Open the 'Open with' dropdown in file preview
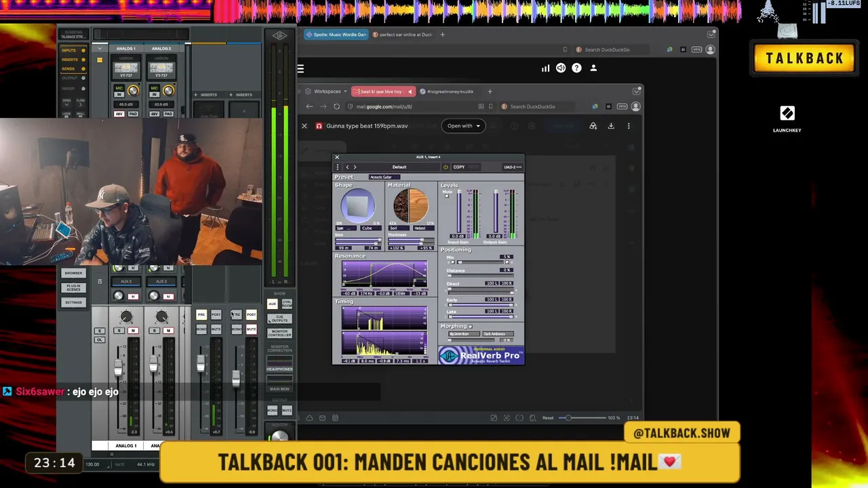 (x=464, y=126)
